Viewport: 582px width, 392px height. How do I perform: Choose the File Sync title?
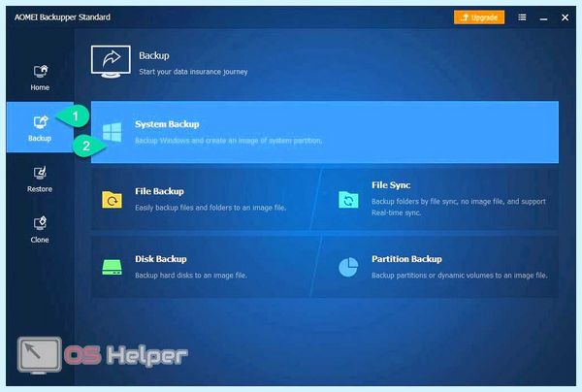click(391, 185)
